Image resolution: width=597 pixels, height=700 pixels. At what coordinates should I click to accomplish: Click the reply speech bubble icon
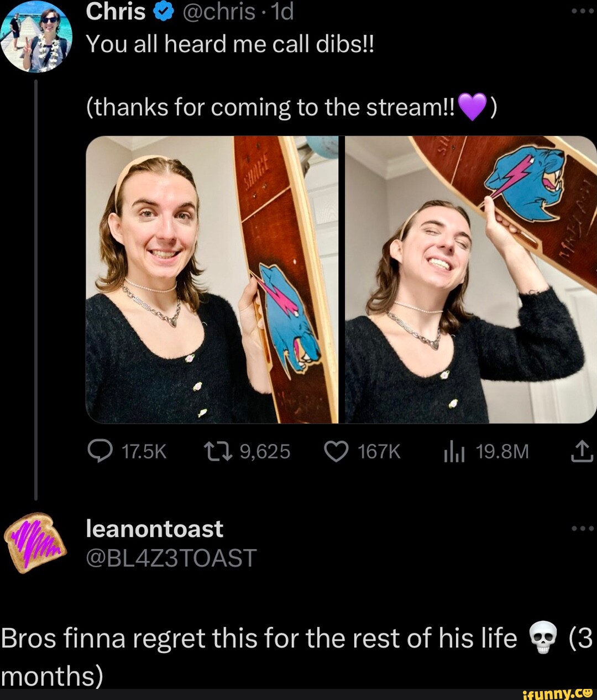coord(99,452)
